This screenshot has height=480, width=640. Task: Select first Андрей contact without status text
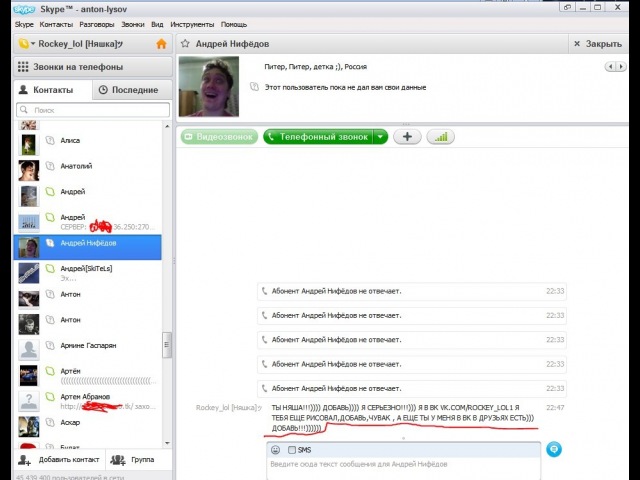click(88, 196)
